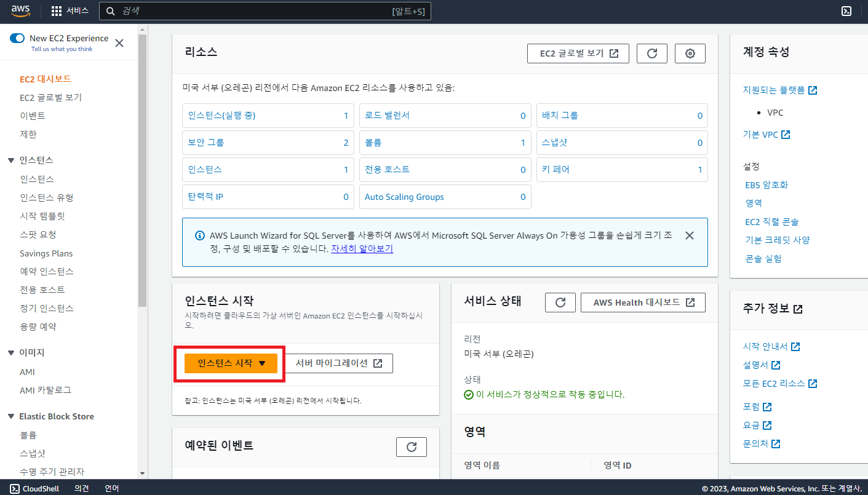
Task: Refresh the 예약된 이벤트 panel
Action: tap(412, 447)
